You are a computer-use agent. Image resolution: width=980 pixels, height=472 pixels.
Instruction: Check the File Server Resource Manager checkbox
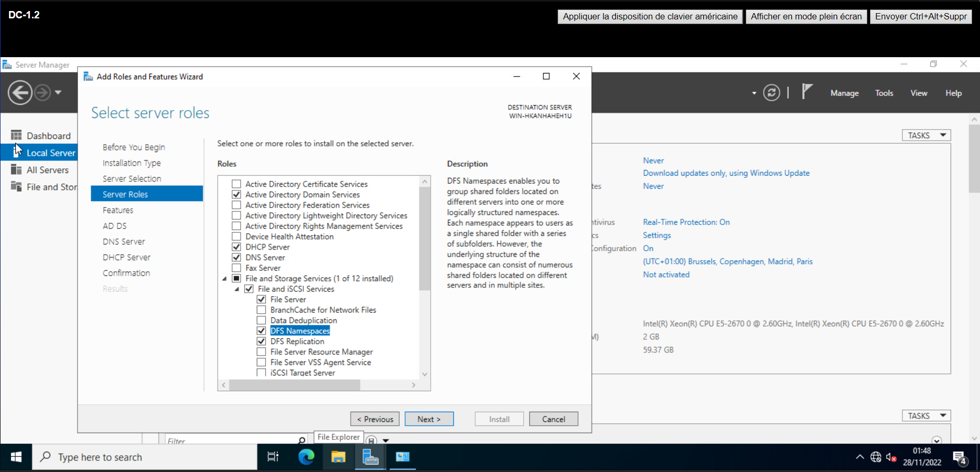click(x=262, y=352)
